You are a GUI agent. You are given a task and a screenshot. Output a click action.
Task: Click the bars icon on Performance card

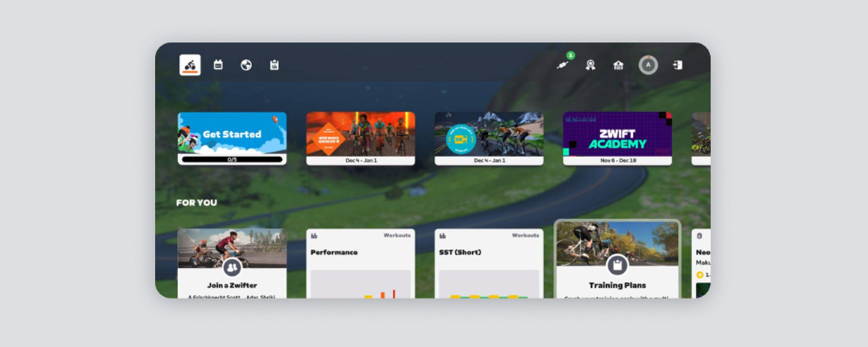pyautogui.click(x=314, y=236)
